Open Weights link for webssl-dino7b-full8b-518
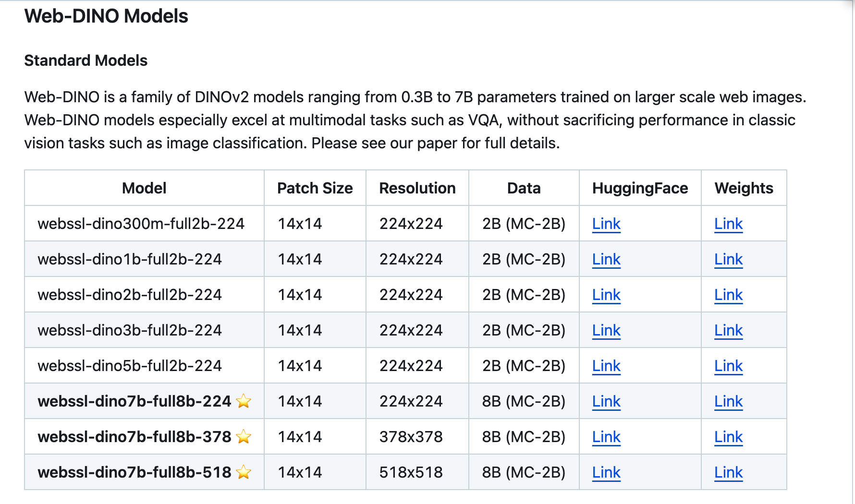Image resolution: width=855 pixels, height=504 pixels. tap(728, 472)
